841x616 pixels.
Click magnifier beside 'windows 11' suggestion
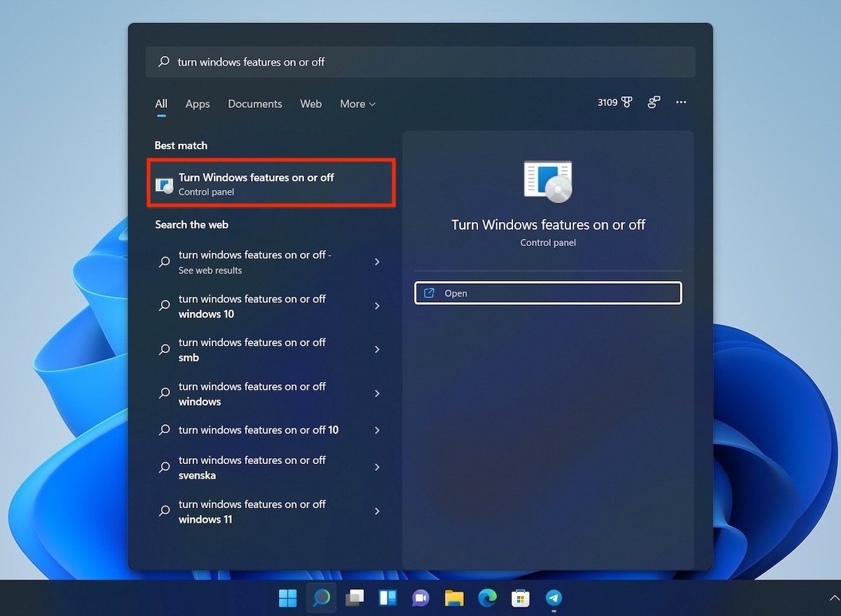click(x=165, y=511)
